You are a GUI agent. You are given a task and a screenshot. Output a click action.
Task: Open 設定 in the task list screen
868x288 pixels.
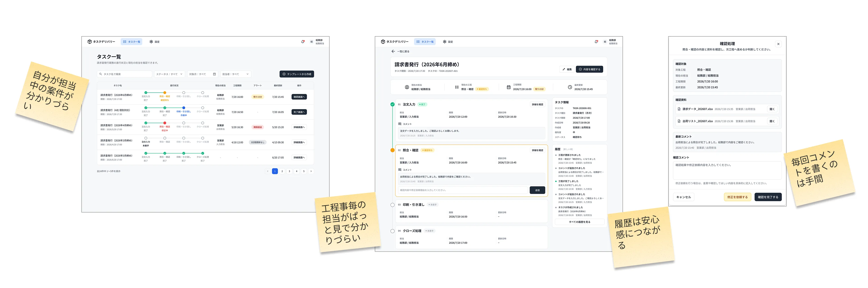[155, 42]
